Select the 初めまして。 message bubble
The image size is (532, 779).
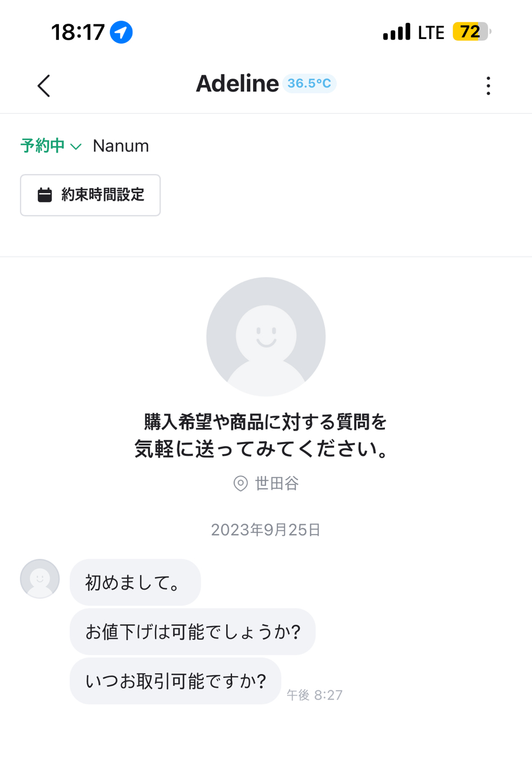pyautogui.click(x=135, y=582)
